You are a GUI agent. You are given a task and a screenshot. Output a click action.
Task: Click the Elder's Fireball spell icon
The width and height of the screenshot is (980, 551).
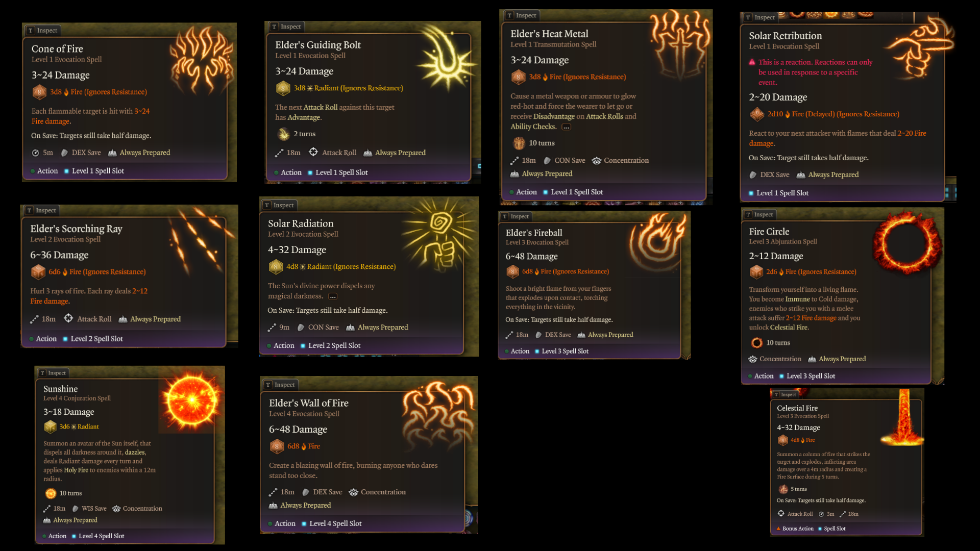[658, 240]
